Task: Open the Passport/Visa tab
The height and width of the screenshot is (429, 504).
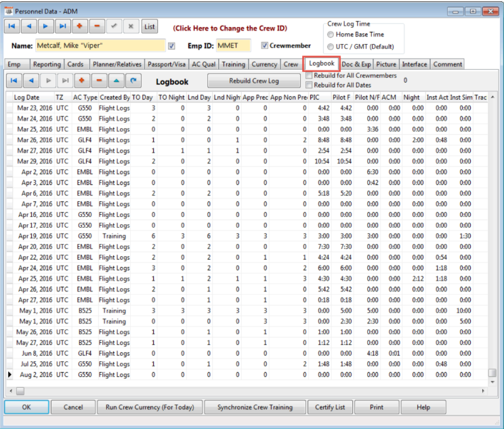Action: pyautogui.click(x=167, y=64)
